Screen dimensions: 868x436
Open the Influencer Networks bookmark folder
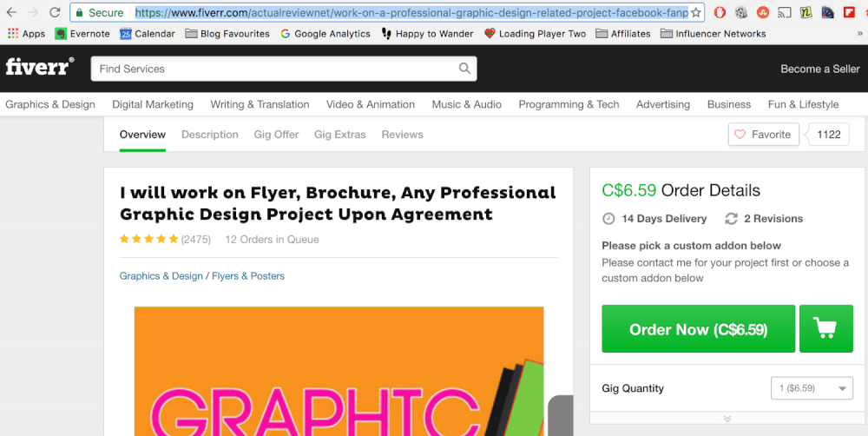pyautogui.click(x=713, y=34)
